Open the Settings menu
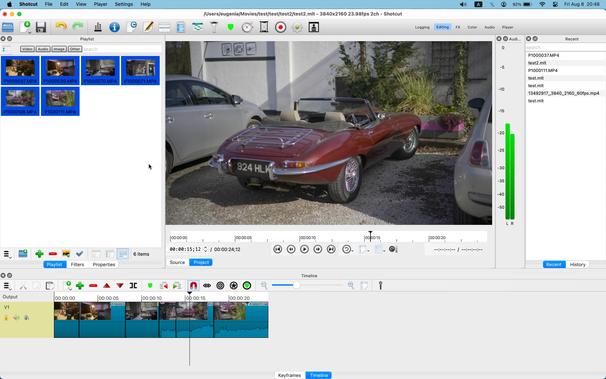 tap(124, 4)
